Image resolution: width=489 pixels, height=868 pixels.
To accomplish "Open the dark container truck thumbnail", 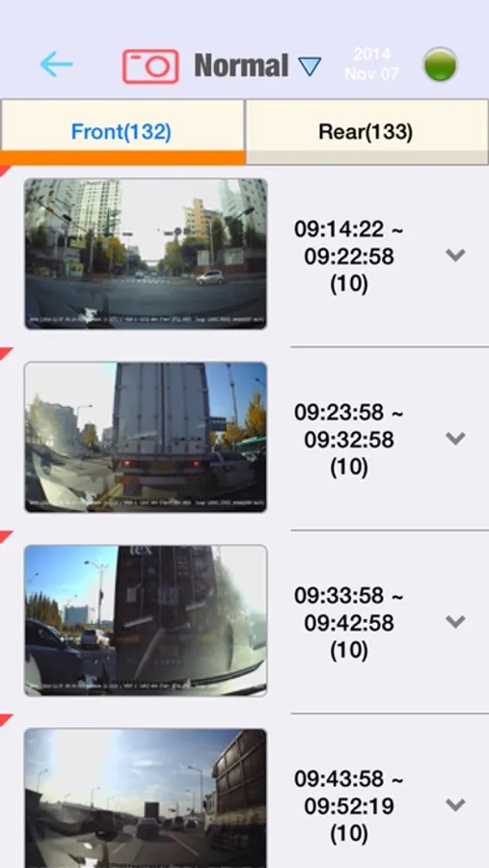I will [x=146, y=620].
